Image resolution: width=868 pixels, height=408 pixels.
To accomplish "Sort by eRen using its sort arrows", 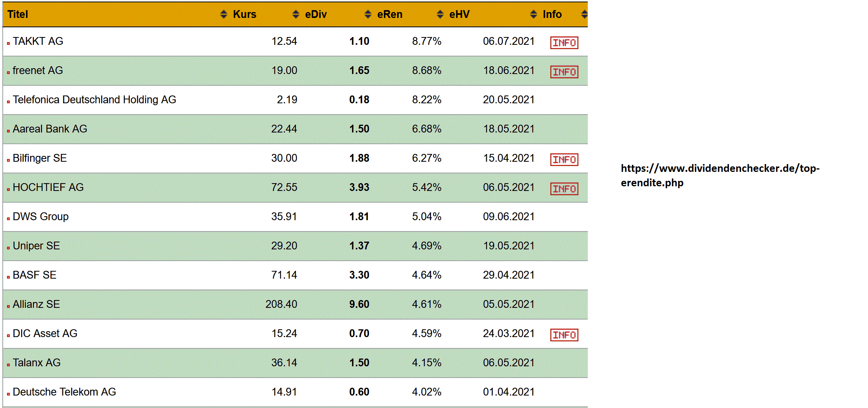I will coord(440,14).
